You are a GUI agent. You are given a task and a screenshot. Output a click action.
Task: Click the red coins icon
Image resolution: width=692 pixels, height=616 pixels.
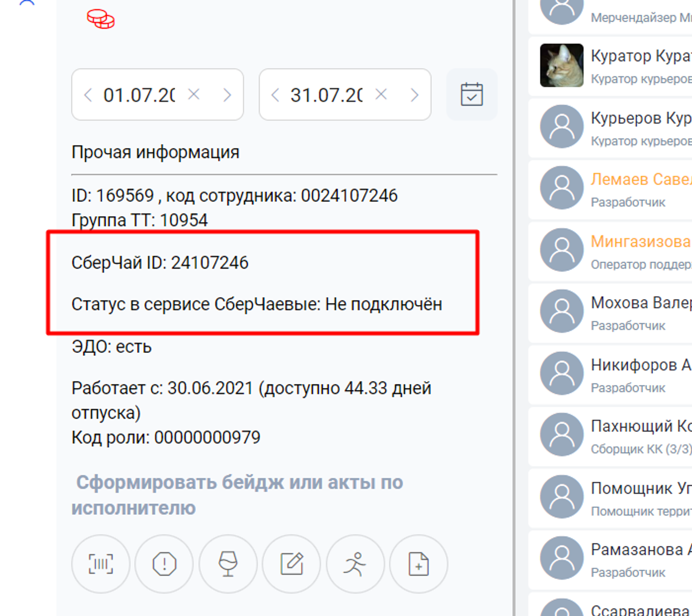pos(100,19)
